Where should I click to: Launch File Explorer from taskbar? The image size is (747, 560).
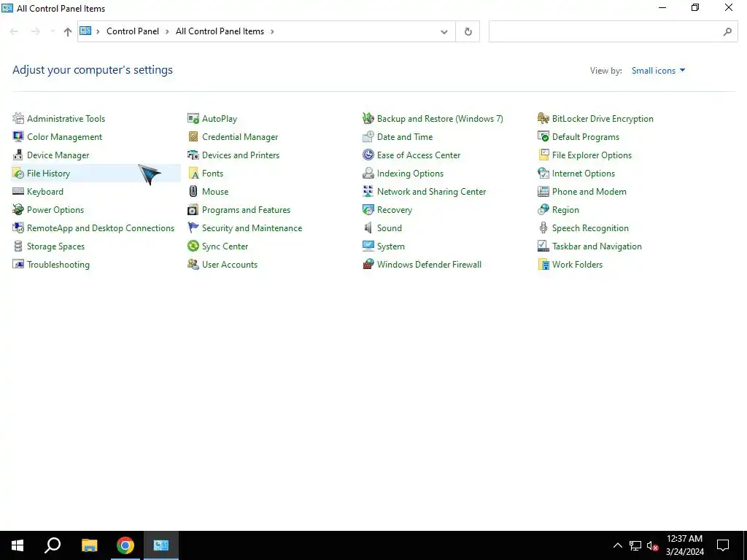pyautogui.click(x=89, y=545)
